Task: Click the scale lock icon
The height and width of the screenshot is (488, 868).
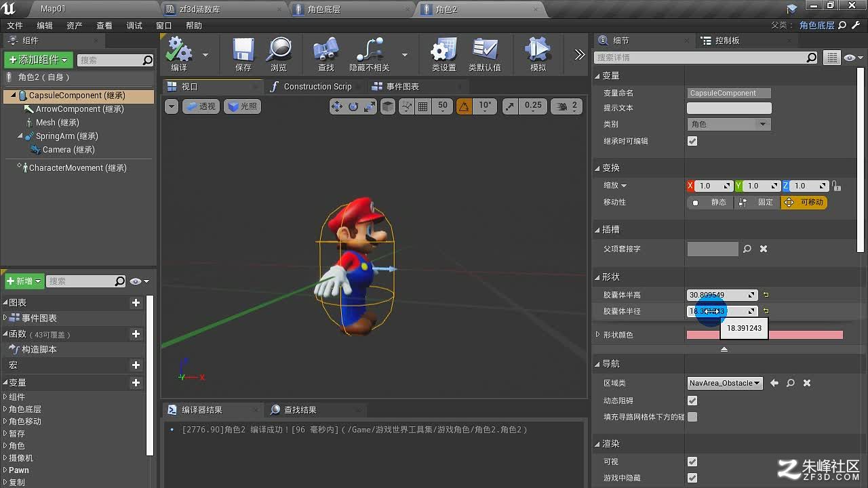Action: (x=837, y=186)
